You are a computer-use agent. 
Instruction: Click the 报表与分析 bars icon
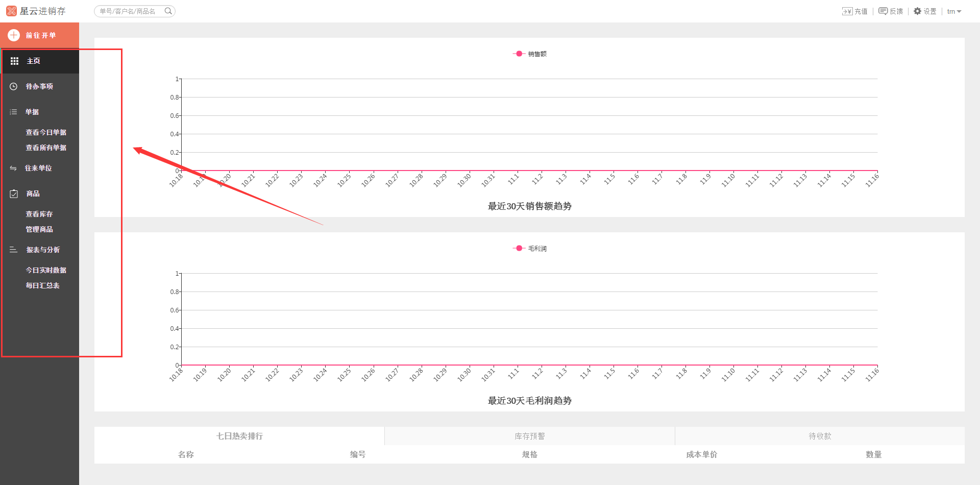pos(14,250)
